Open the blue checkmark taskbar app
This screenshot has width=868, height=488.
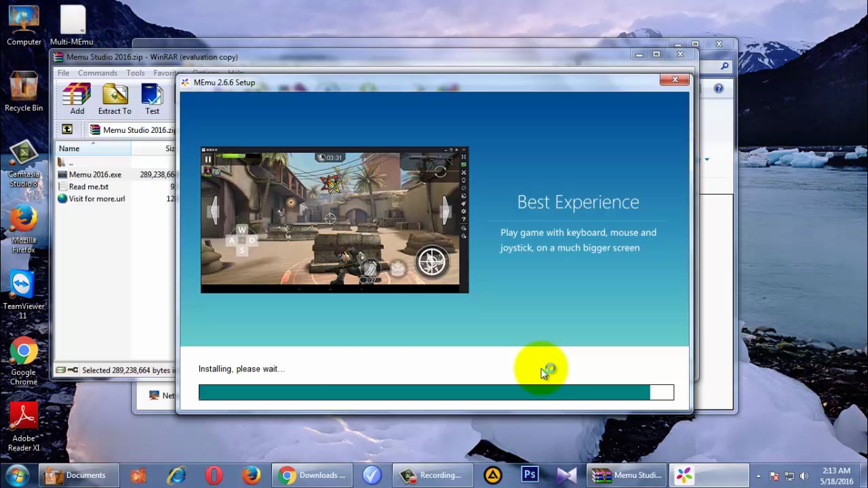coord(372,475)
